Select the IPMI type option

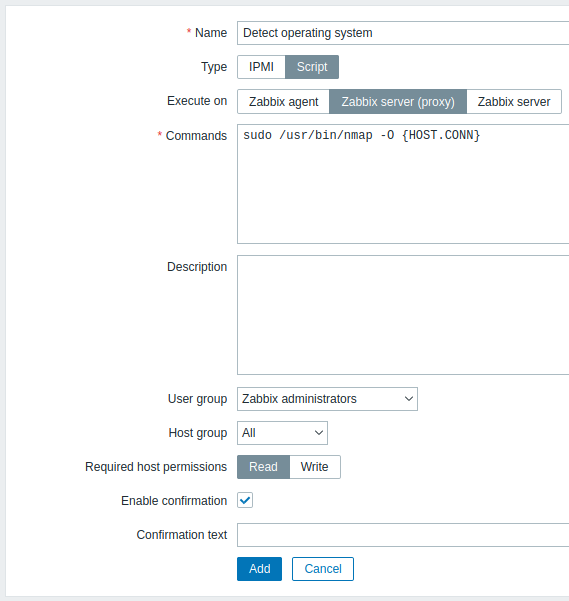(261, 67)
